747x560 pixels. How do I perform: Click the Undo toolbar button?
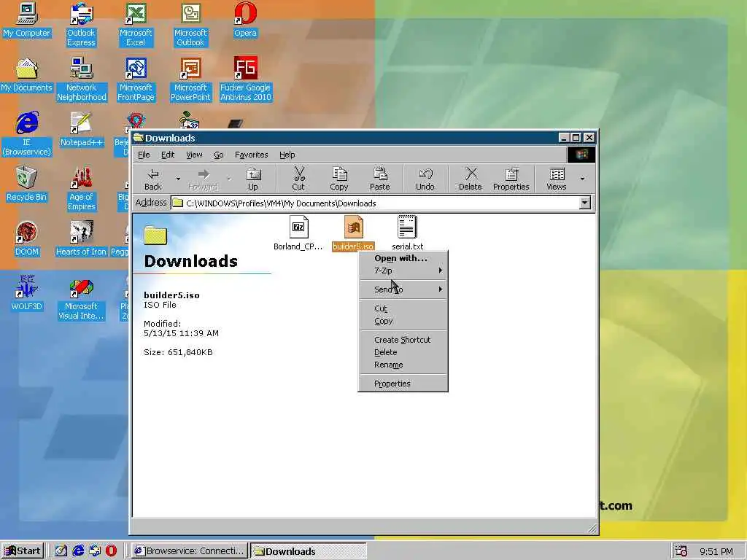[425, 179]
